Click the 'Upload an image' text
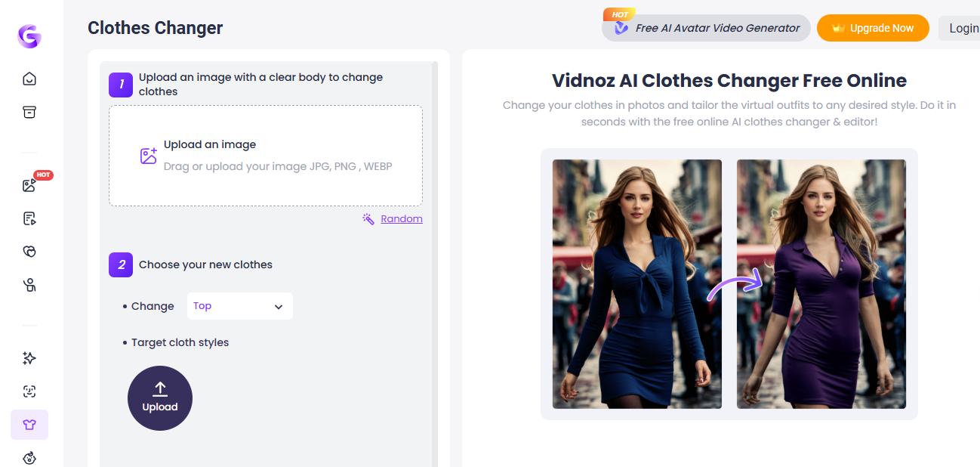The width and height of the screenshot is (980, 467). coord(210,144)
